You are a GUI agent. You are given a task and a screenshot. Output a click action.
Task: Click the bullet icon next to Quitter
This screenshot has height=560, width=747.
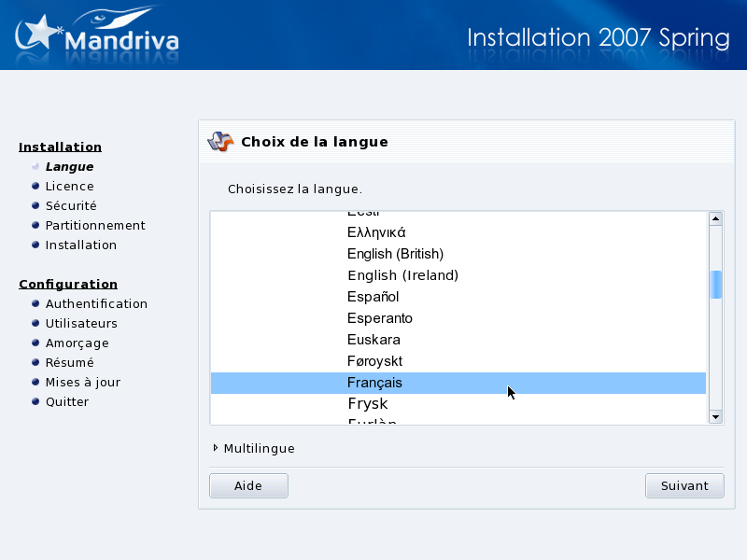click(x=35, y=401)
